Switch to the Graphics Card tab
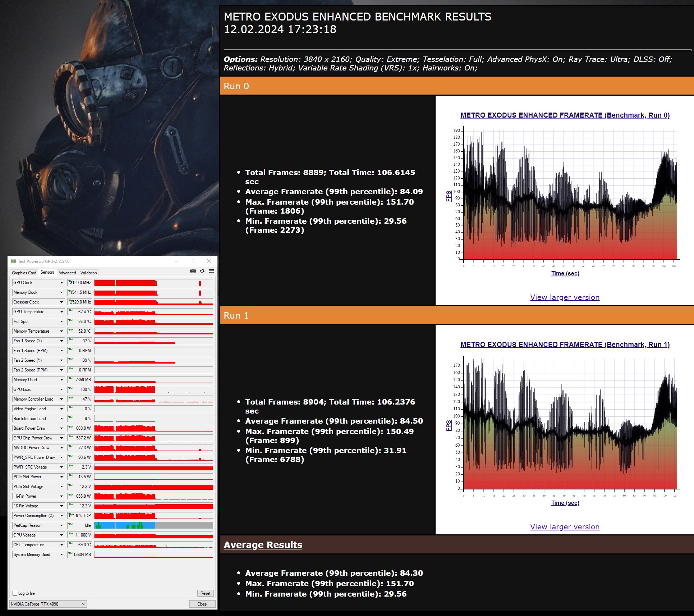The height and width of the screenshot is (616, 694). (24, 273)
